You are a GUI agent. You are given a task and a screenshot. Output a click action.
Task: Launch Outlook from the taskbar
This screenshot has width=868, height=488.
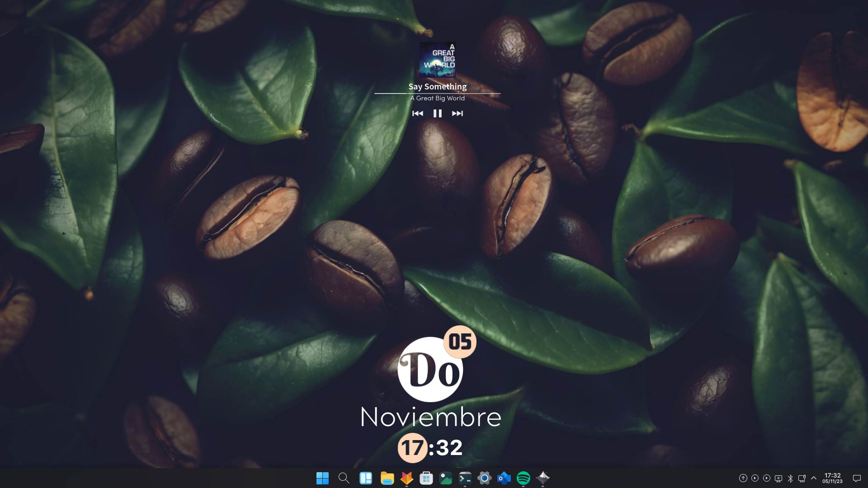click(504, 478)
